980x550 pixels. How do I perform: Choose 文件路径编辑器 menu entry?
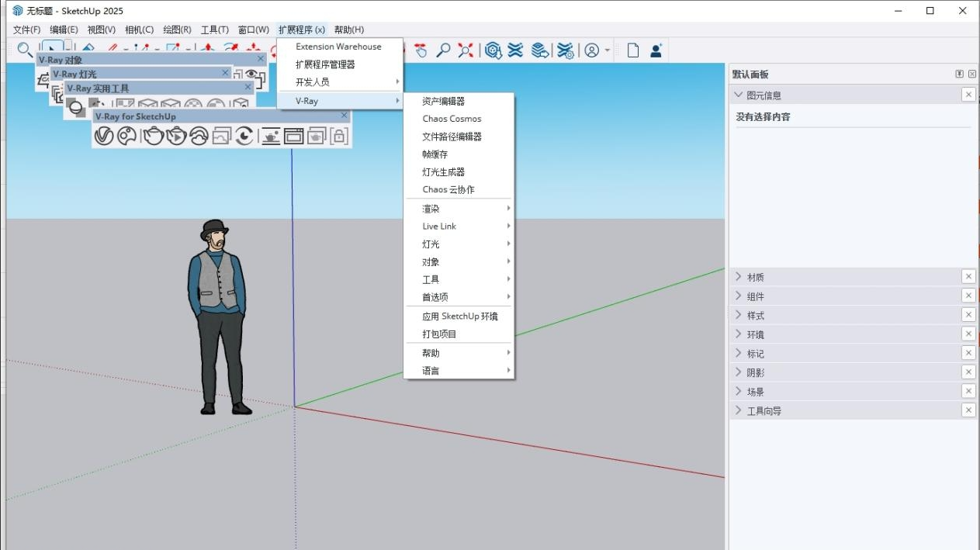tap(459, 137)
